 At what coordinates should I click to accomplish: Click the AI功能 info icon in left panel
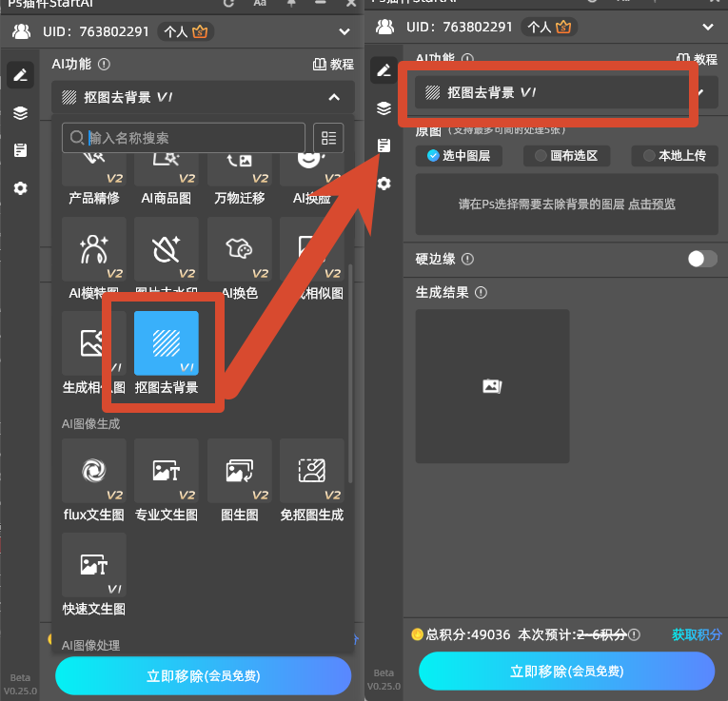[x=104, y=64]
